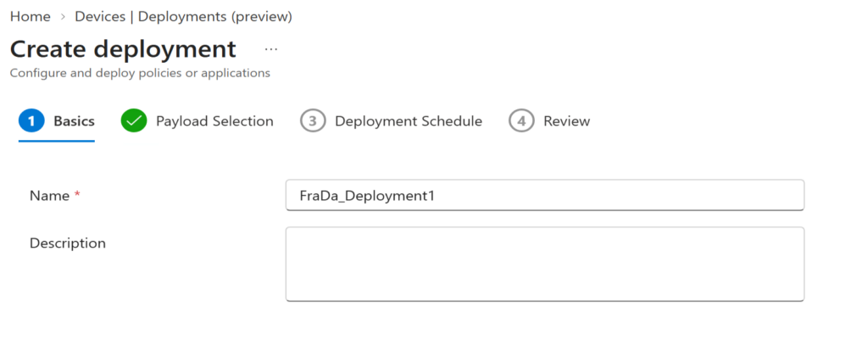Focus the Name input field
Image resolution: width=868 pixels, height=363 pixels.
545,195
